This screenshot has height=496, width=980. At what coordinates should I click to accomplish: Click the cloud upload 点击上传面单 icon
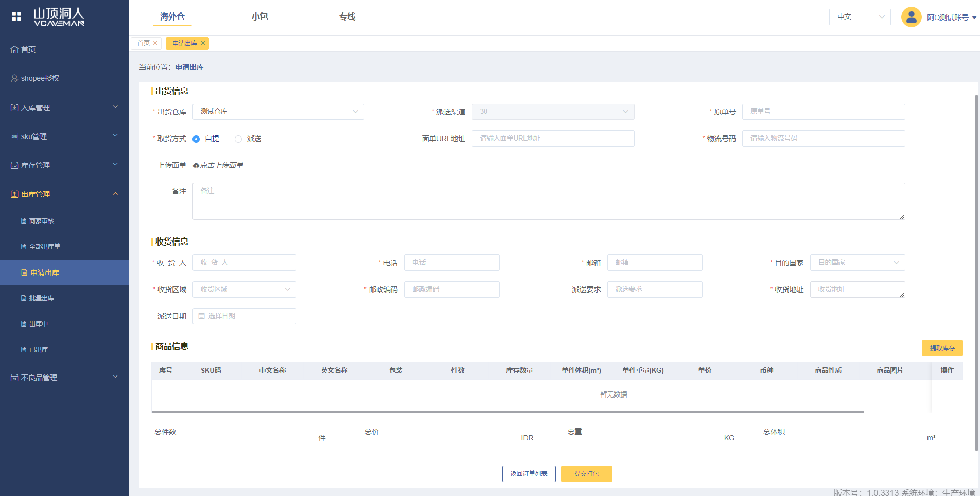coord(196,165)
